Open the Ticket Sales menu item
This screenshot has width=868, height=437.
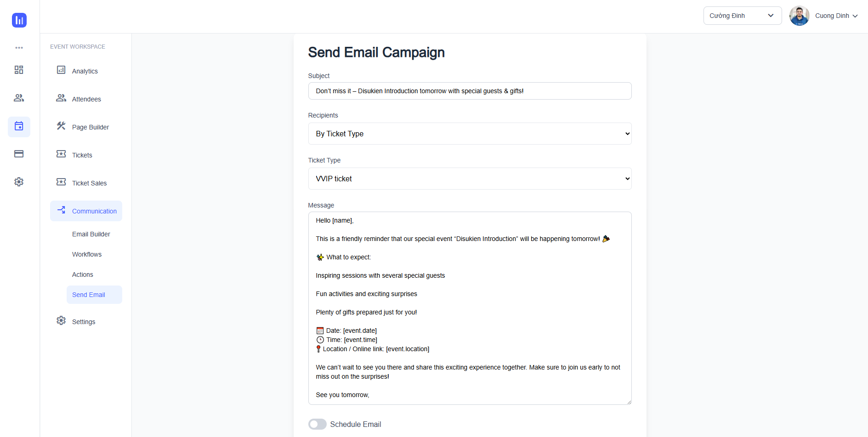coord(89,183)
